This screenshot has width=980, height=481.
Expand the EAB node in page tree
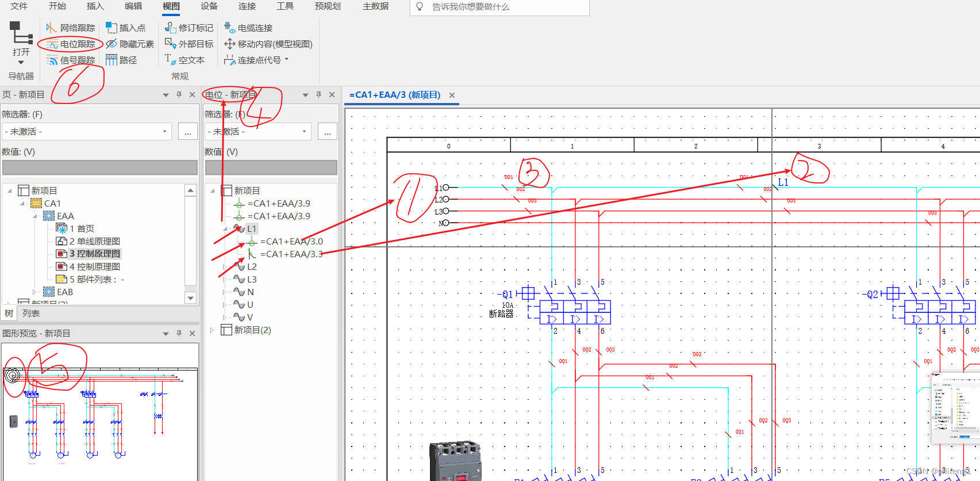point(34,292)
